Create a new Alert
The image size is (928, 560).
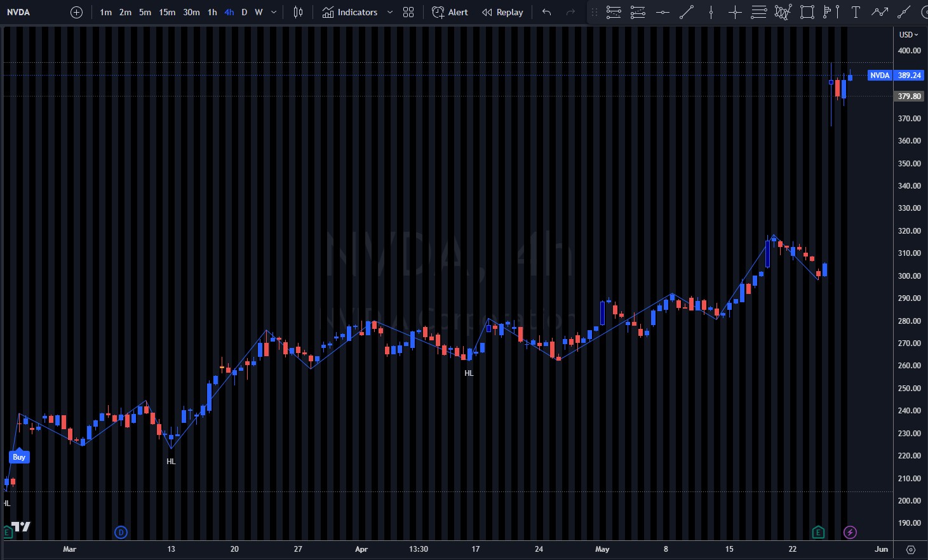[450, 12]
